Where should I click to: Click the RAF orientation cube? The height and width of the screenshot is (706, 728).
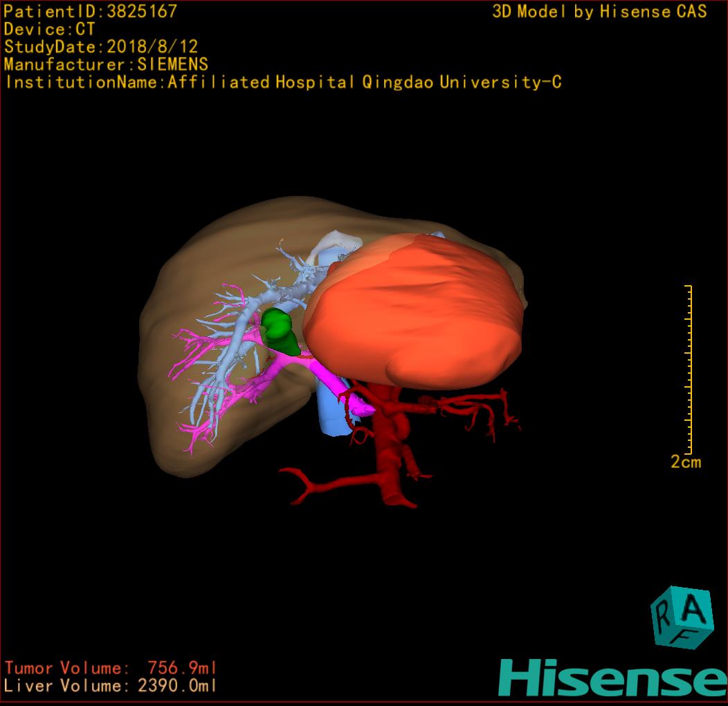682,617
